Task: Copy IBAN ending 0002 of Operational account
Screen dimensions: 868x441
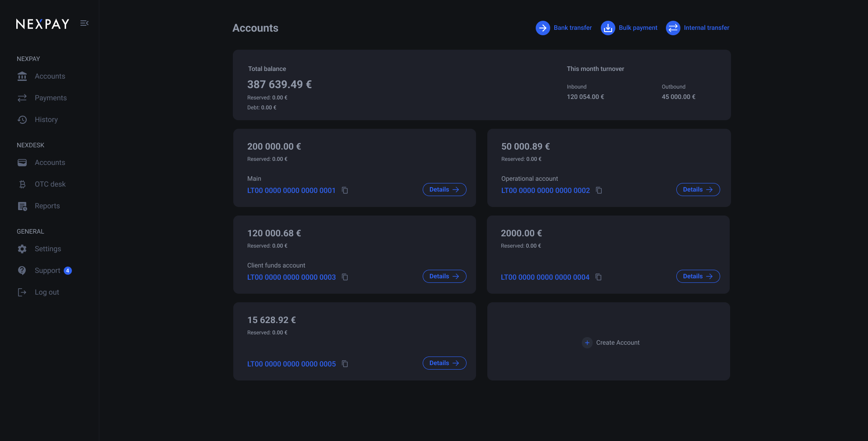Action: (x=599, y=190)
